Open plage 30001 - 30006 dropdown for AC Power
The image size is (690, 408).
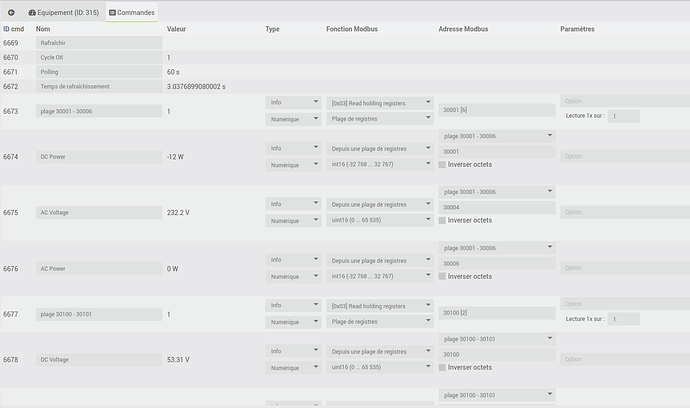click(x=497, y=248)
